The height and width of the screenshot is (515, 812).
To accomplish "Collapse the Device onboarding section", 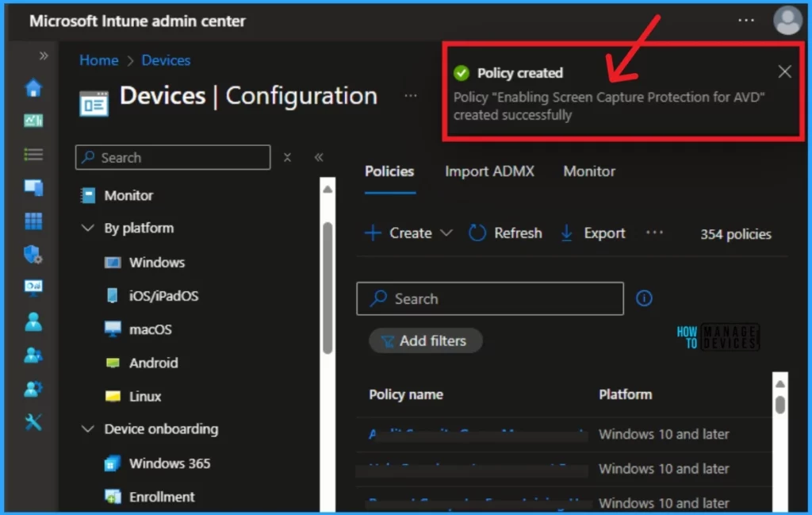I will click(88, 429).
